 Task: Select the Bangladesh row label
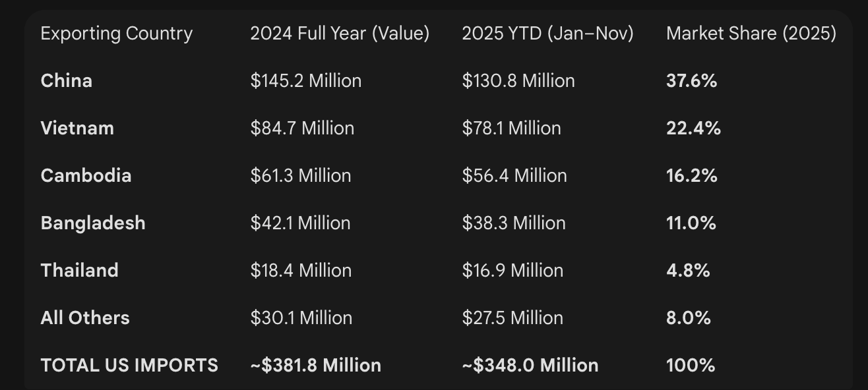click(93, 223)
